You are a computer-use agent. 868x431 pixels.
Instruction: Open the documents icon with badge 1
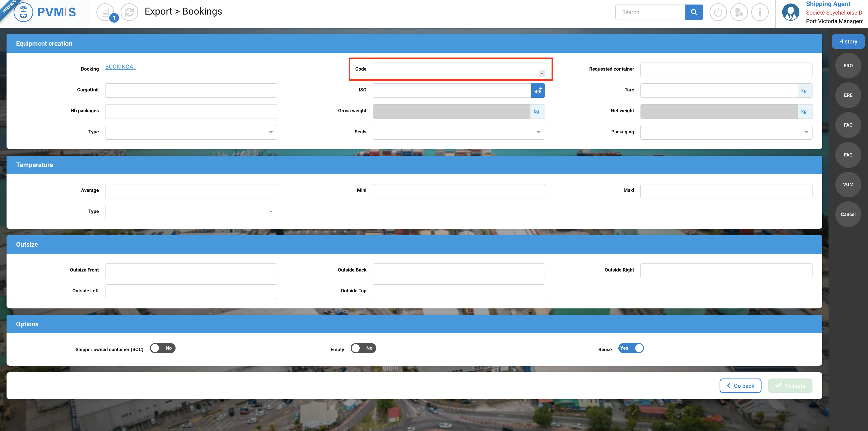105,13
